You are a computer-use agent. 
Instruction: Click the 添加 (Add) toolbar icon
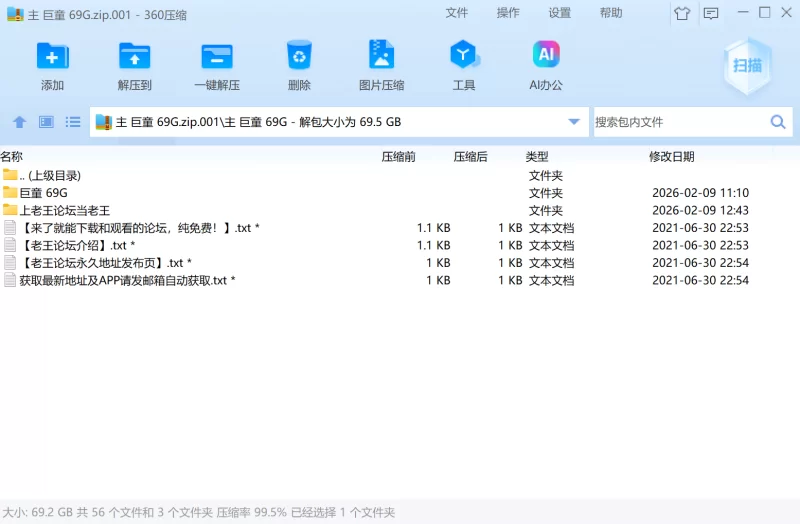[x=52, y=56]
